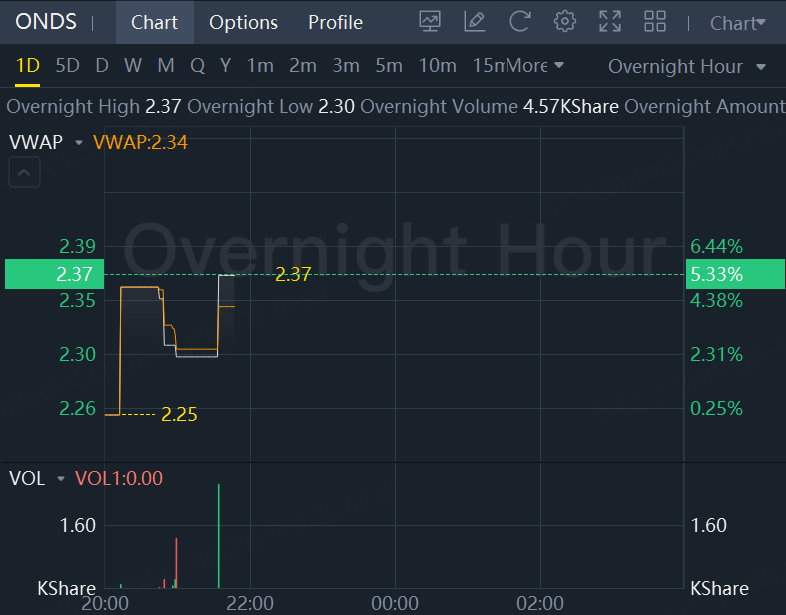This screenshot has height=615, width=786.
Task: Switch to the Options tab
Action: (x=243, y=22)
